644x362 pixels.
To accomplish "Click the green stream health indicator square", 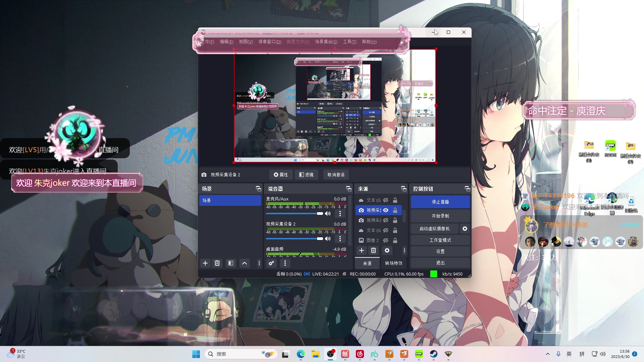I will tap(434, 274).
